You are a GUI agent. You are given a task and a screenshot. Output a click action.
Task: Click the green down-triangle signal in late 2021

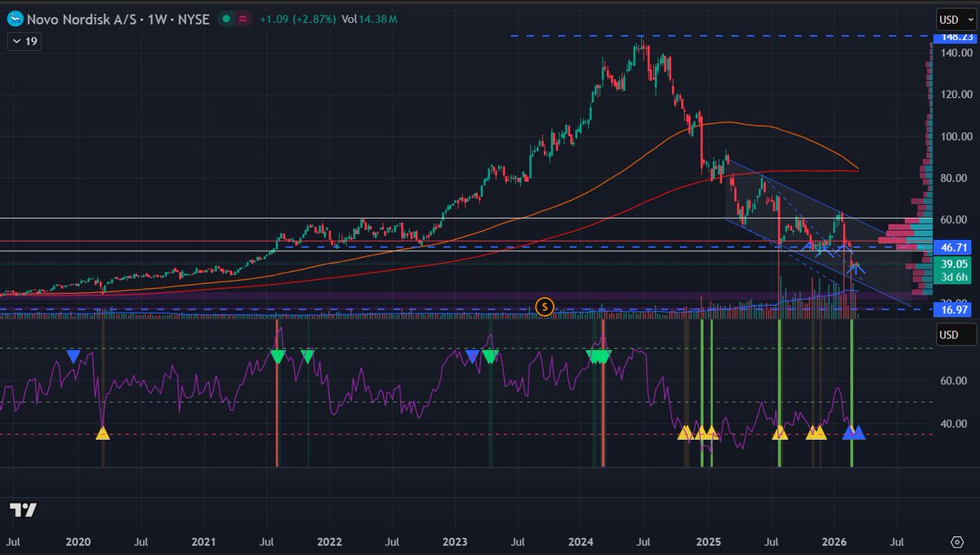pyautogui.click(x=307, y=356)
